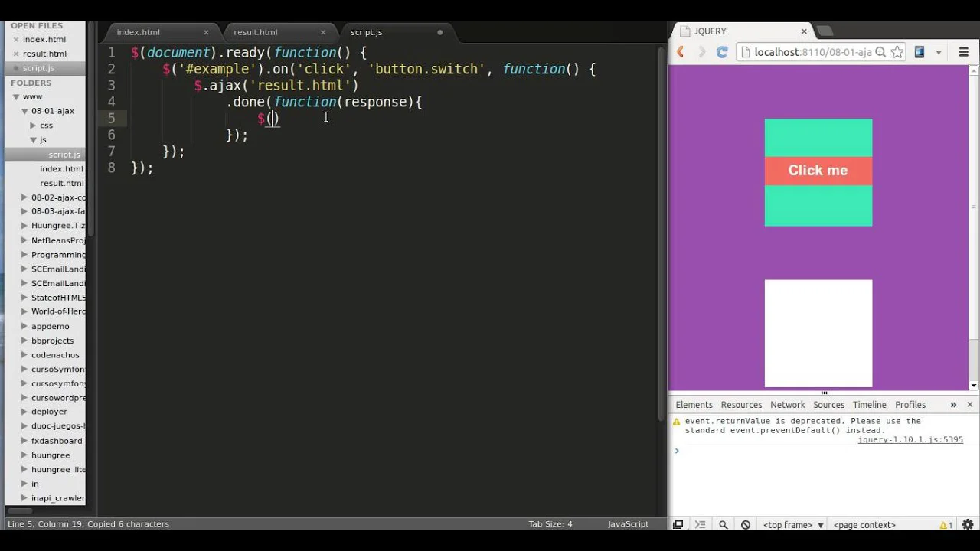Click the browser address bar

pyautogui.click(x=812, y=52)
